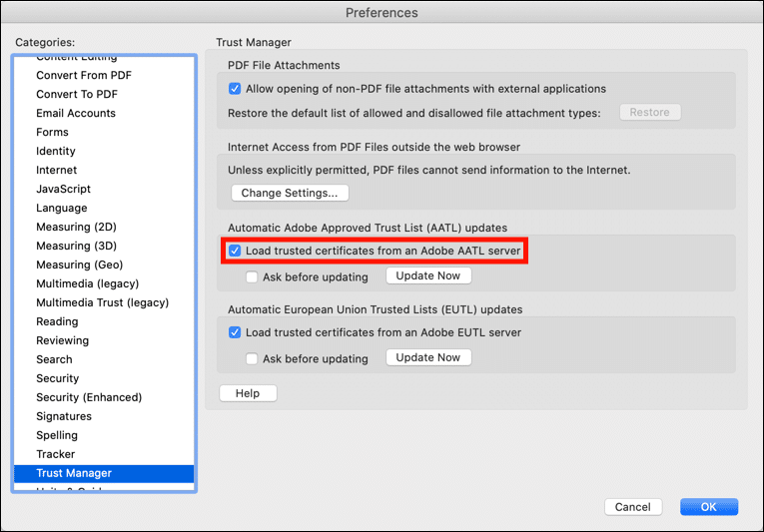Pick Convert From PDF category
This screenshot has height=532, width=764.
click(x=84, y=75)
